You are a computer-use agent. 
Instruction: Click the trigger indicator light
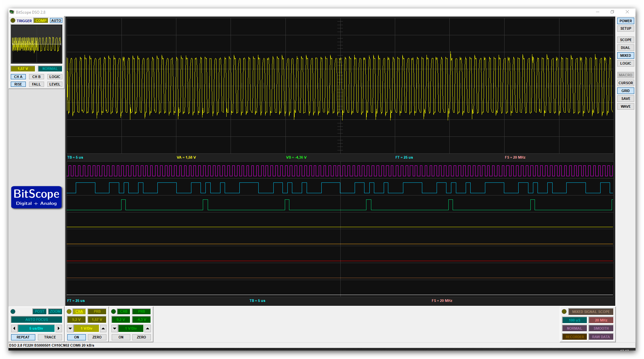coord(13,21)
